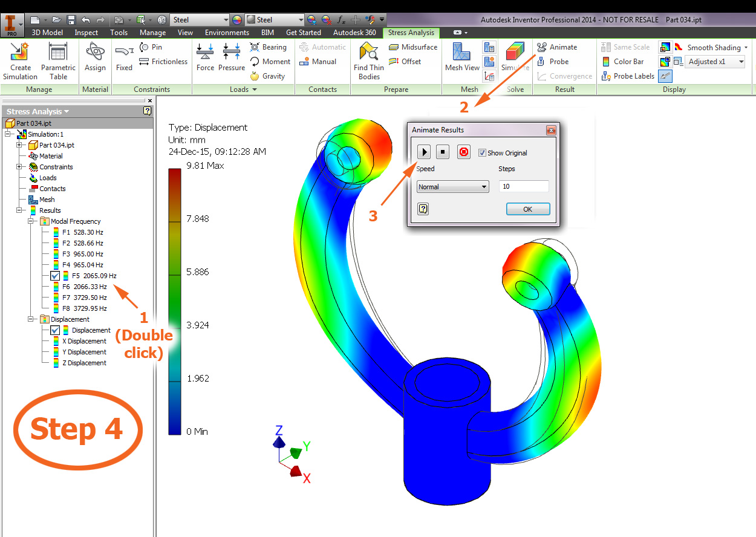Play the animation

click(x=424, y=152)
